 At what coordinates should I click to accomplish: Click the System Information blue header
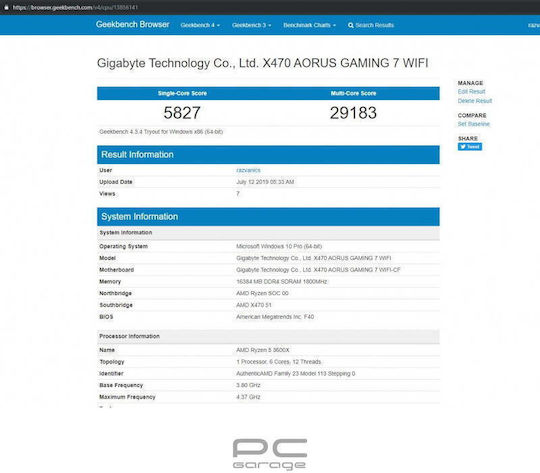[268, 217]
